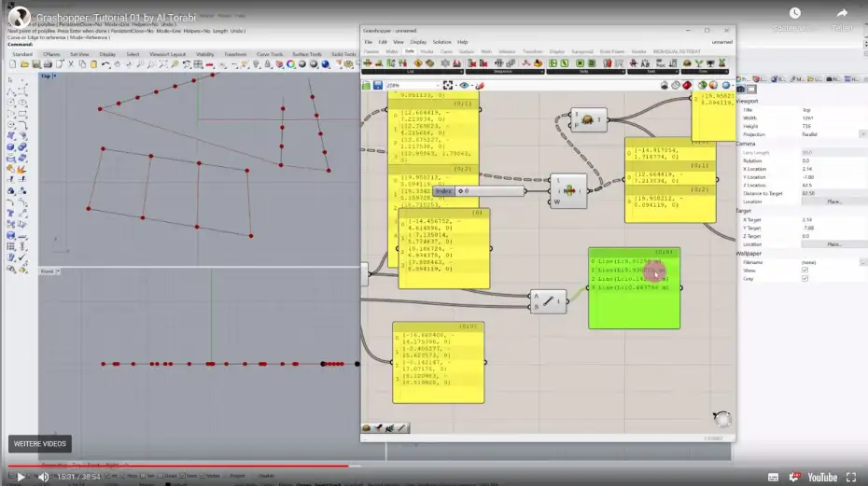Toggle the Wallpaper Show checkbox
The width and height of the screenshot is (868, 486).
point(805,271)
